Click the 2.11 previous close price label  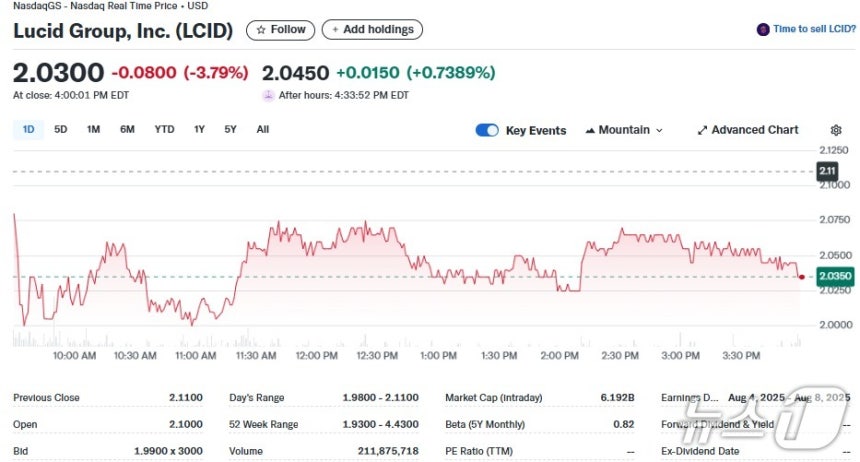(827, 171)
